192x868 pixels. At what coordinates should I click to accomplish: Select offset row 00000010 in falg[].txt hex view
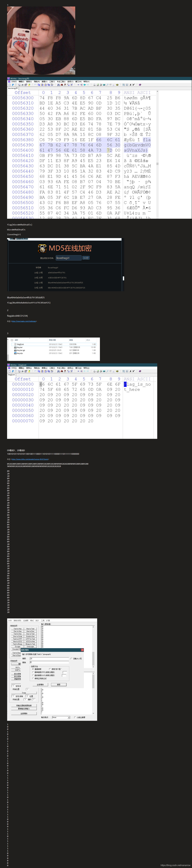23,389
